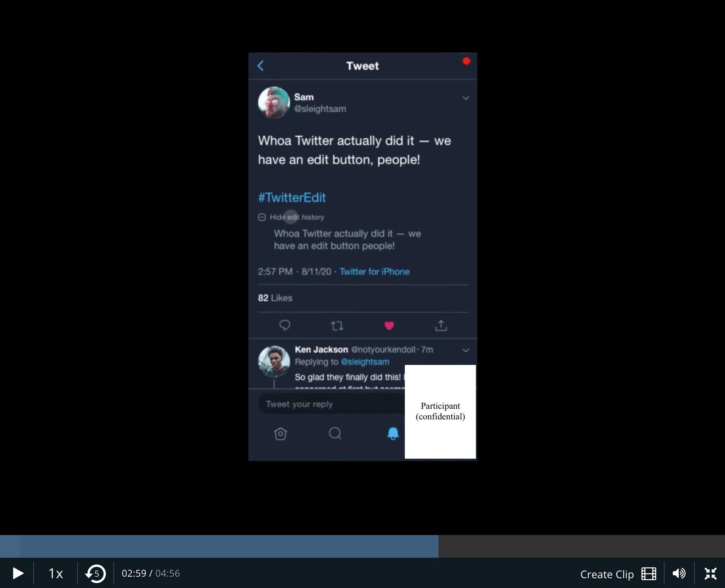725x588 pixels.
Task: Unlike the tweet with the heart icon
Action: pyautogui.click(x=389, y=326)
